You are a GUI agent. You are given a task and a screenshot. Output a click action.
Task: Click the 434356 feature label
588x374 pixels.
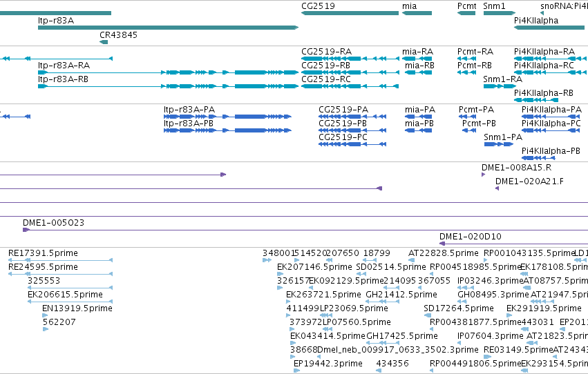392,364
